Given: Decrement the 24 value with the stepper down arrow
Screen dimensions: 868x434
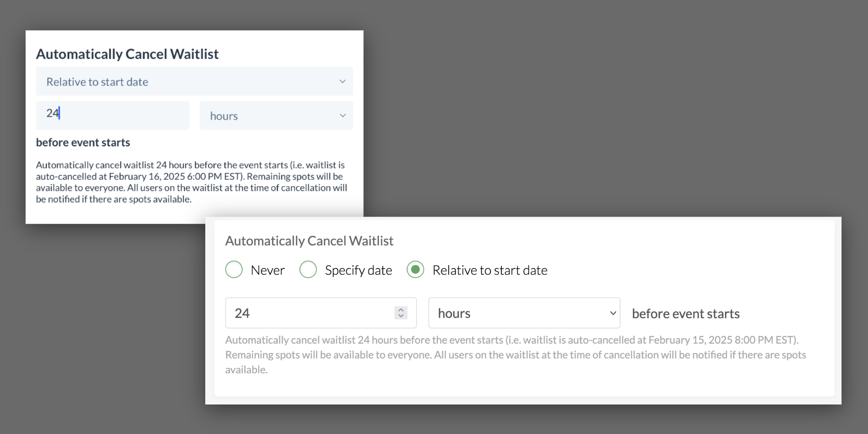Looking at the screenshot, I should pyautogui.click(x=401, y=316).
